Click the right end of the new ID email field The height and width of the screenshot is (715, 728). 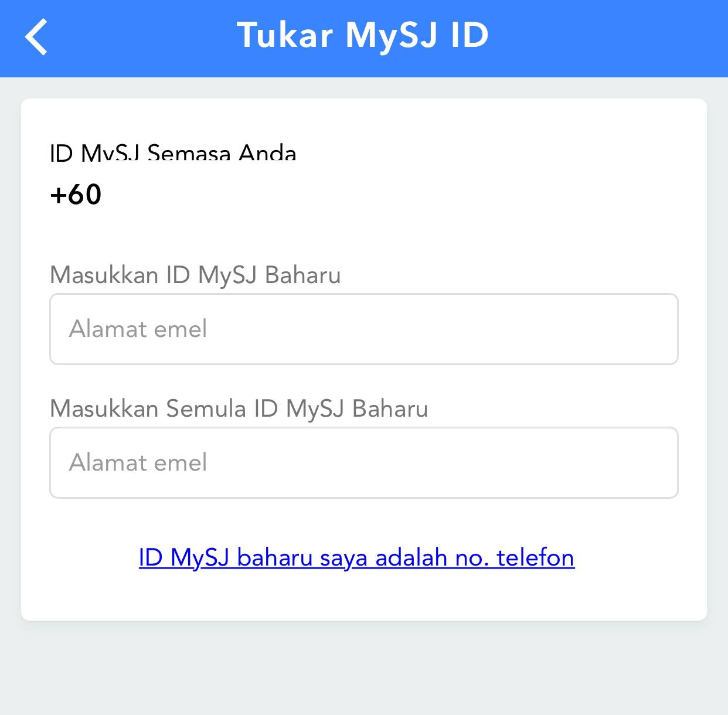[651, 329]
